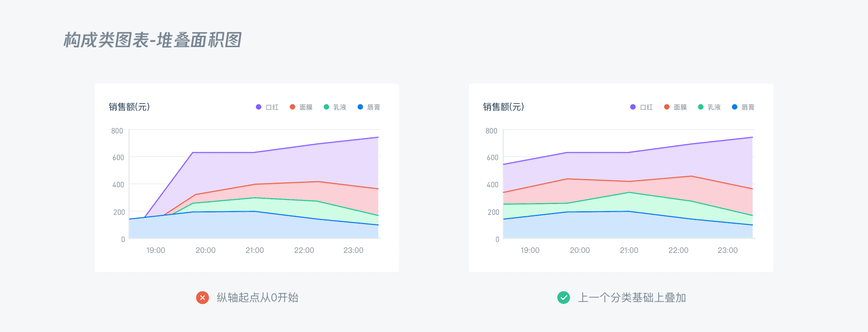868x332 pixels.
Task: Toggle red 面膜 legend dot in left chart
Action: [x=292, y=107]
